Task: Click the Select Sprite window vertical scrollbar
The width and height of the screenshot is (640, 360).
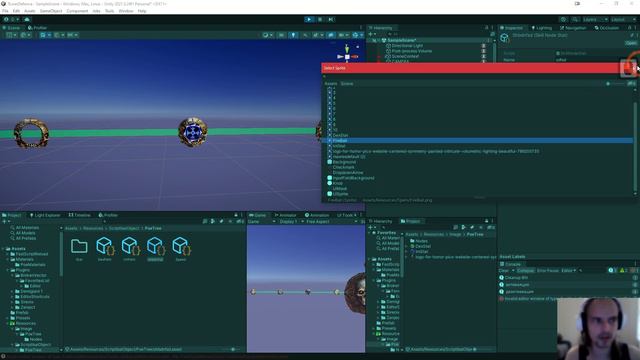Action: [635, 147]
